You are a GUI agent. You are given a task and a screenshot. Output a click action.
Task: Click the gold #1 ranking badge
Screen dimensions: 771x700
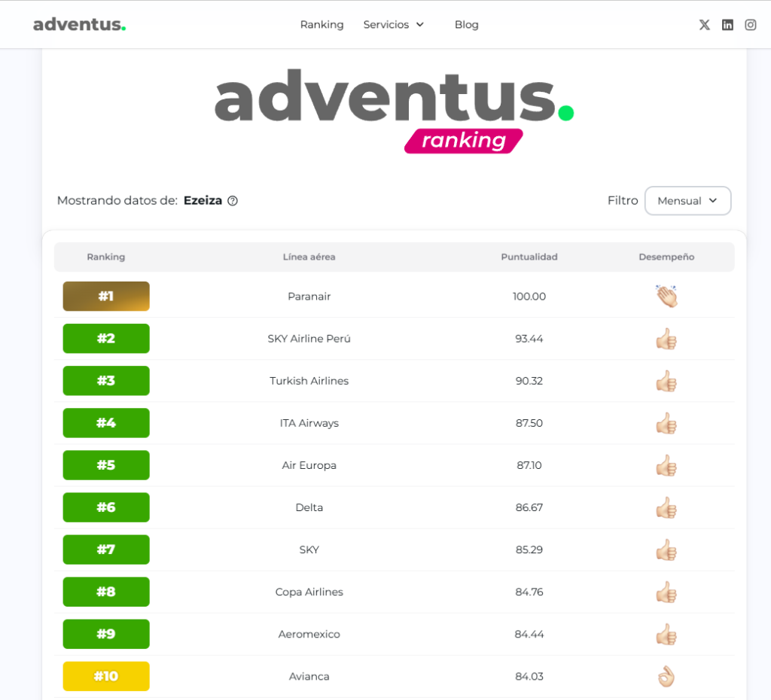[106, 297]
